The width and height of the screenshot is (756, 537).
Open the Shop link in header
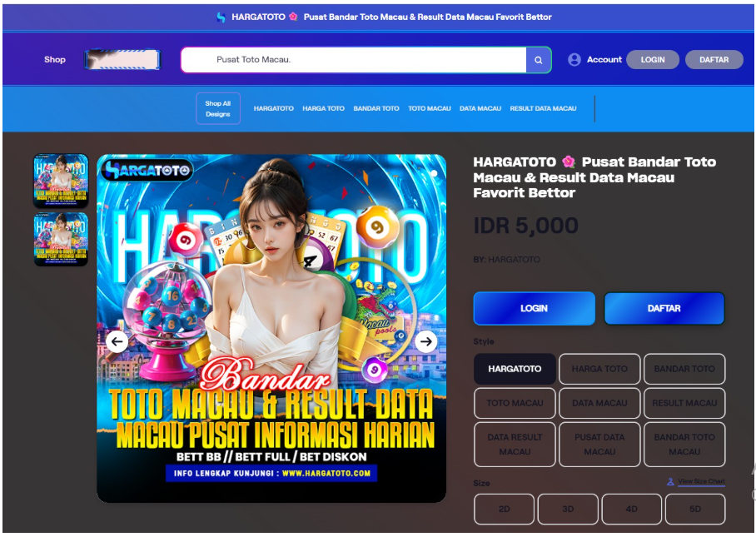coord(55,60)
